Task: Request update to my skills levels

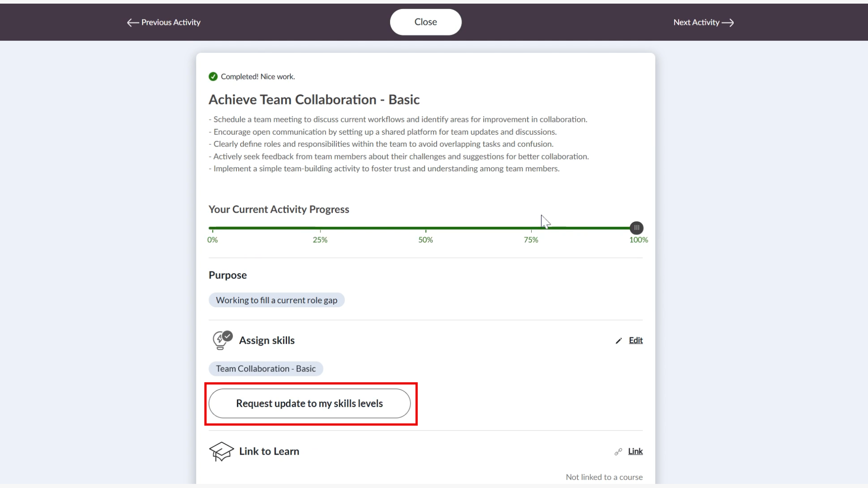Action: [x=309, y=404]
